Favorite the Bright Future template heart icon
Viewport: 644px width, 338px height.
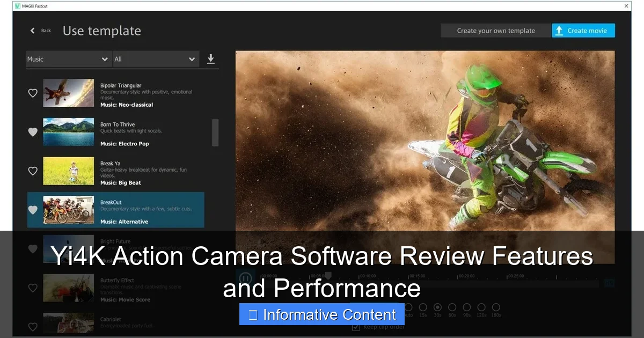point(32,248)
